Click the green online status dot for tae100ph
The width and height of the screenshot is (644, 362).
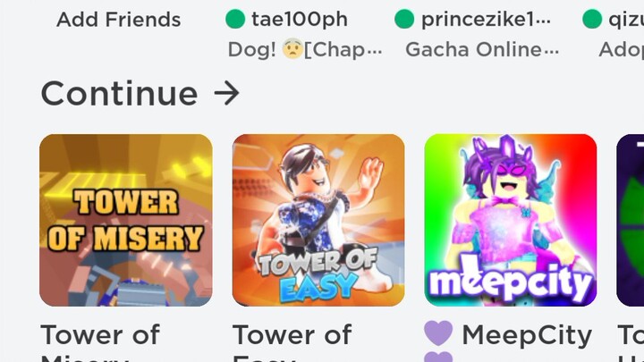235,19
